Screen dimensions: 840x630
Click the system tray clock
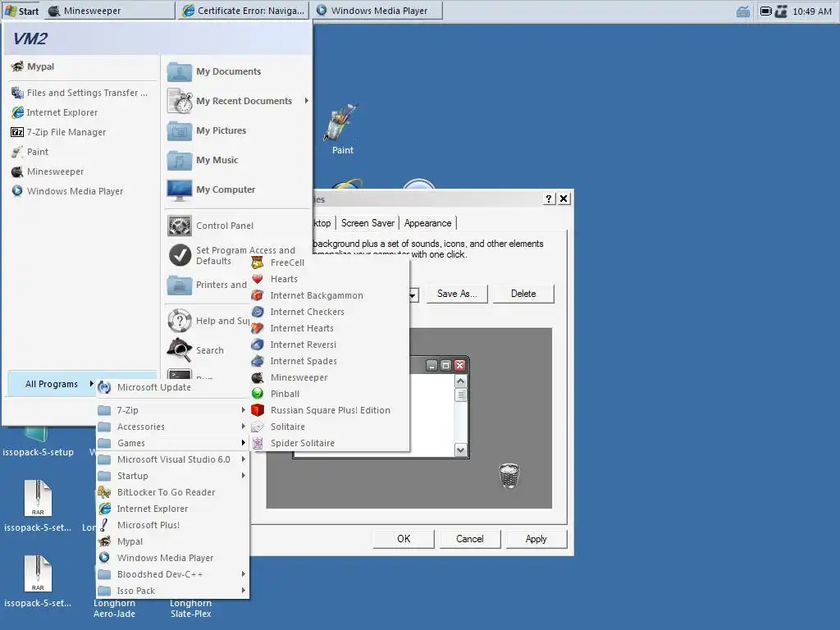tap(812, 11)
